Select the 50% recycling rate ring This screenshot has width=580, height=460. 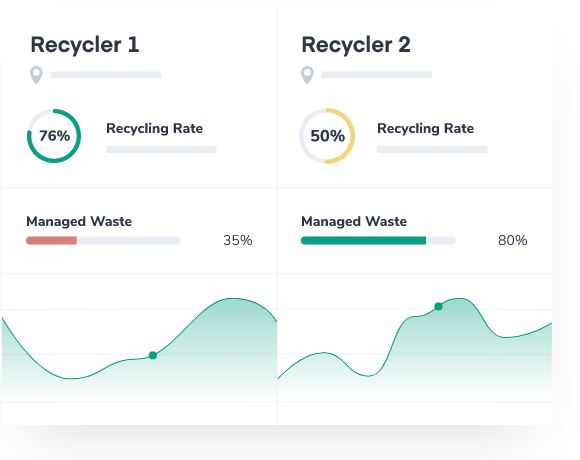coord(327,136)
